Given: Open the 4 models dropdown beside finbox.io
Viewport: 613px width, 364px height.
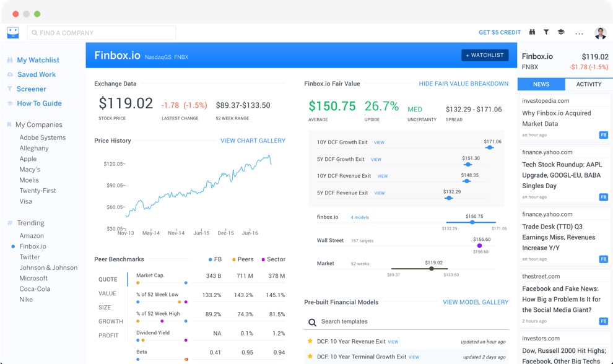Looking at the screenshot, I should (360, 216).
